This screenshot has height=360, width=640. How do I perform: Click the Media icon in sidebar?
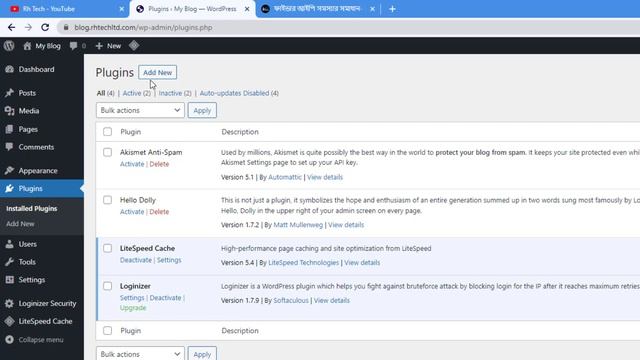(x=9, y=111)
